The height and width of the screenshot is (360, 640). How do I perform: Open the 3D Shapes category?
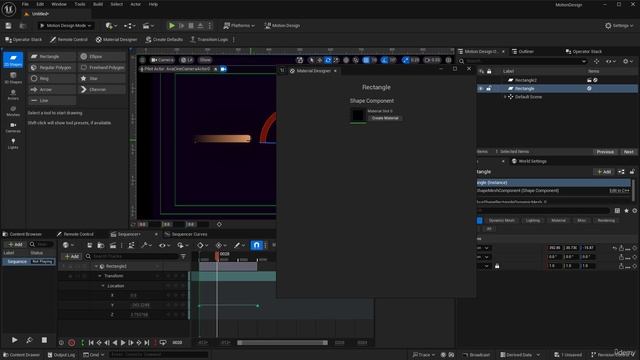click(13, 78)
